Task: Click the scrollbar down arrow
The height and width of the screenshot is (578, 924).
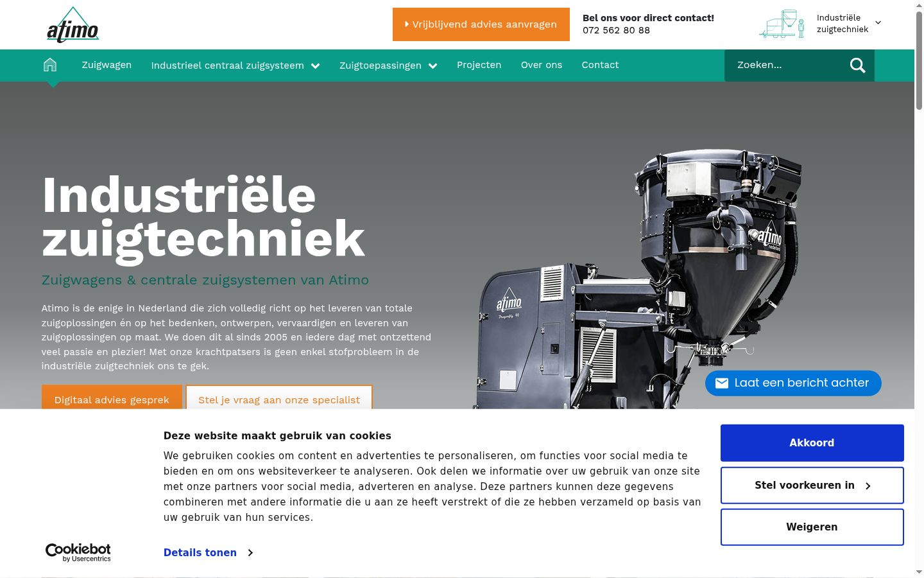Action: click(919, 572)
